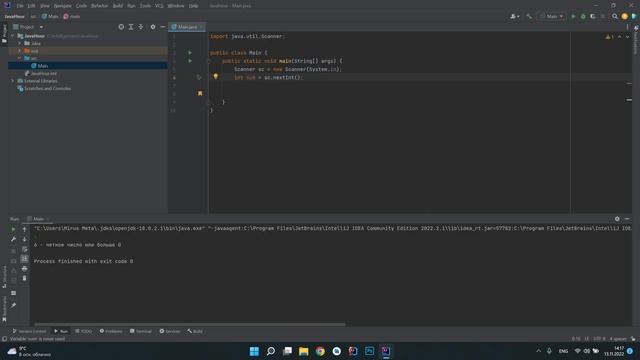
Task: Build project with hammer icon
Action: click(529, 16)
